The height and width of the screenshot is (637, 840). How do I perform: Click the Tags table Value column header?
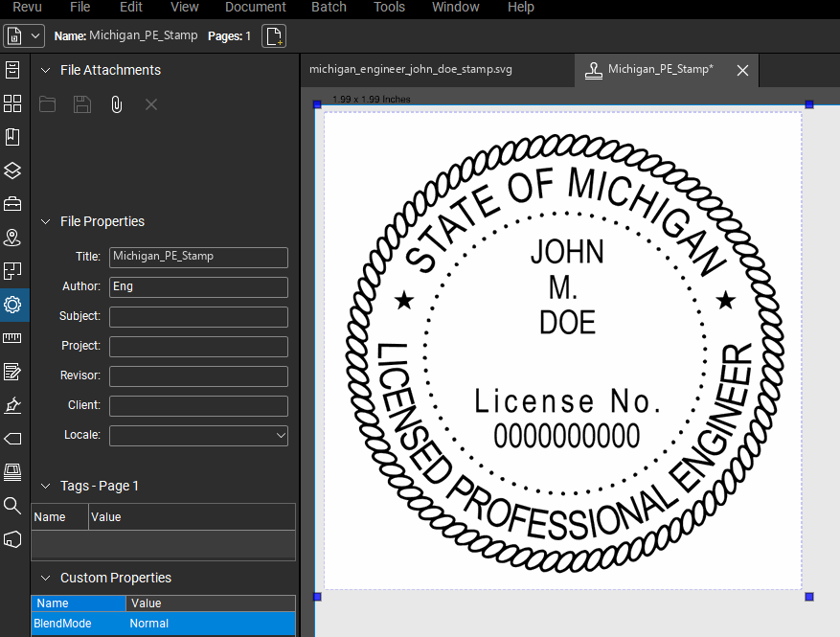pyautogui.click(x=192, y=517)
